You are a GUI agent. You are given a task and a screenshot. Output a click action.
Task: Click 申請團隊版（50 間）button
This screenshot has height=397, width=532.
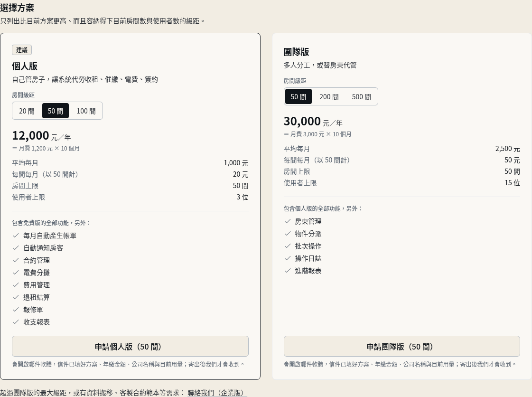[401, 346]
